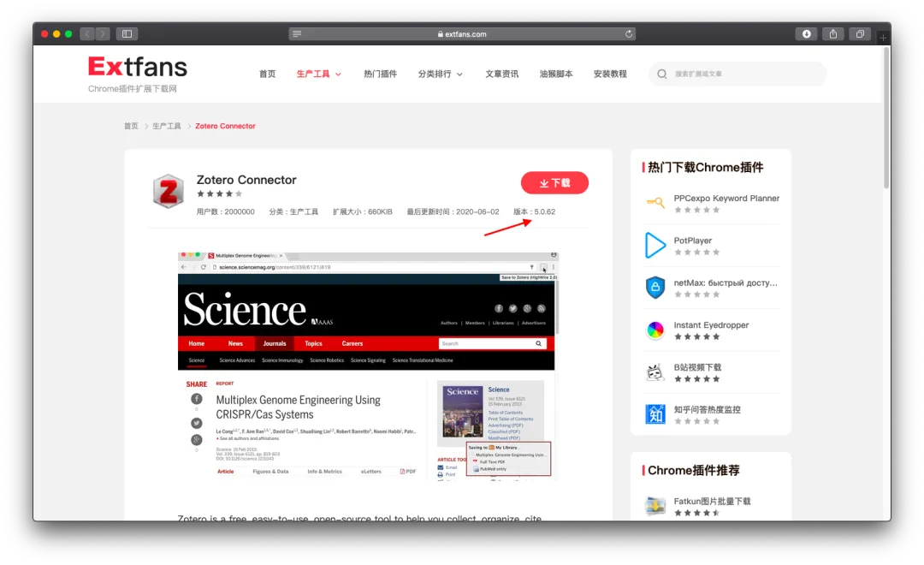Click B站视频下载 extension icon
Image resolution: width=924 pixels, height=565 pixels.
click(654, 372)
